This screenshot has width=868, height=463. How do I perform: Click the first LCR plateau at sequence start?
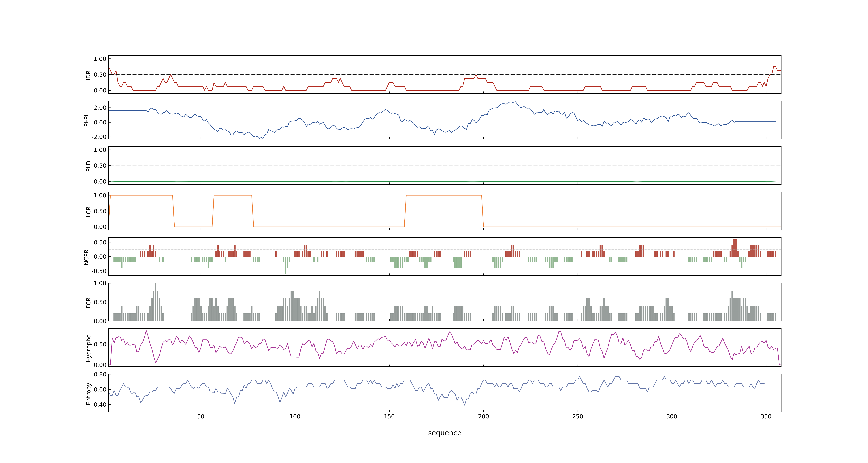(141, 195)
